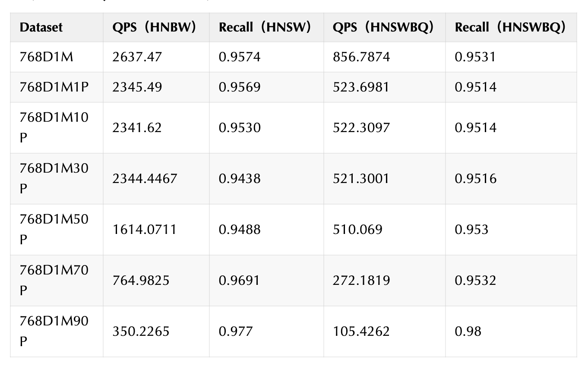Viewport: 588px width, 366px height.
Task: Click the 768D1M30P dataset cell
Action: tap(54, 179)
